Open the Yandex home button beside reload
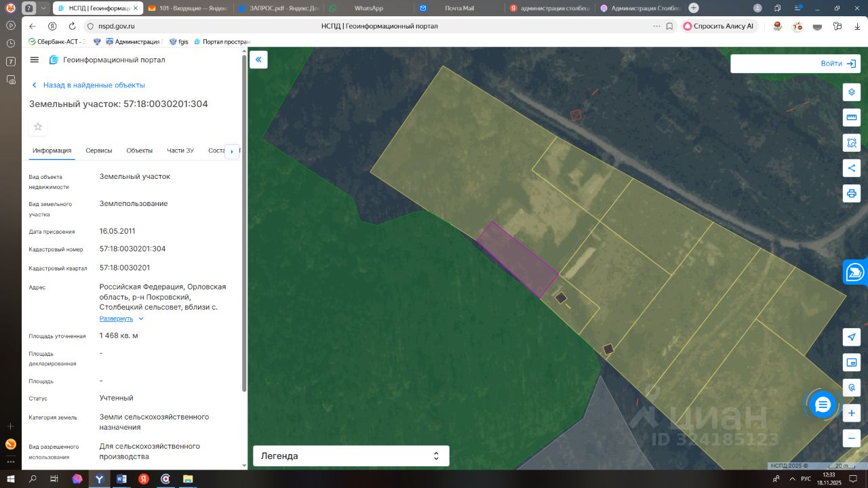This screenshot has height=488, width=868. click(52, 26)
